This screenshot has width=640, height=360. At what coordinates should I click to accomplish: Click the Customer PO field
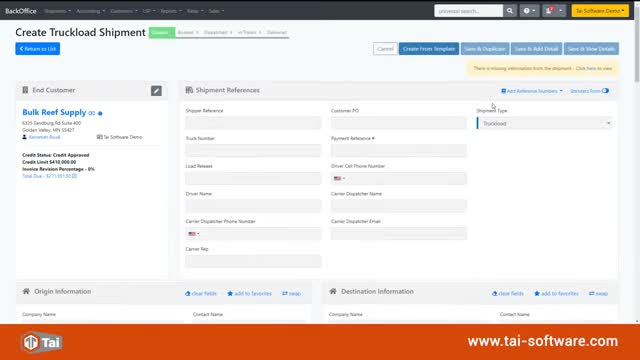tap(398, 123)
